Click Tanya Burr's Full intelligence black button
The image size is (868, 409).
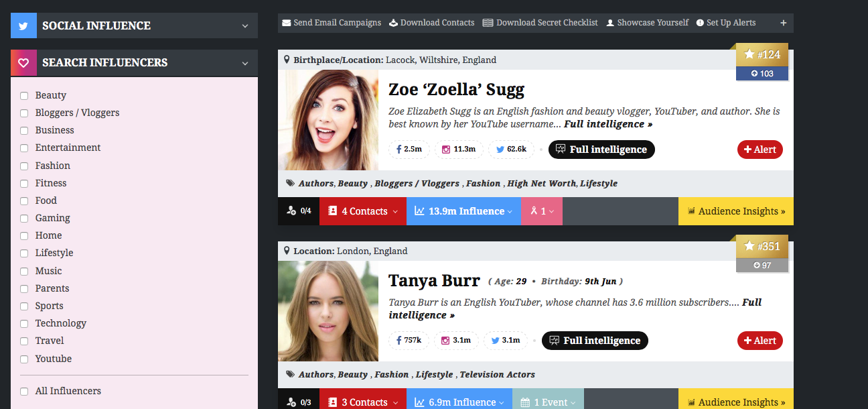point(595,341)
